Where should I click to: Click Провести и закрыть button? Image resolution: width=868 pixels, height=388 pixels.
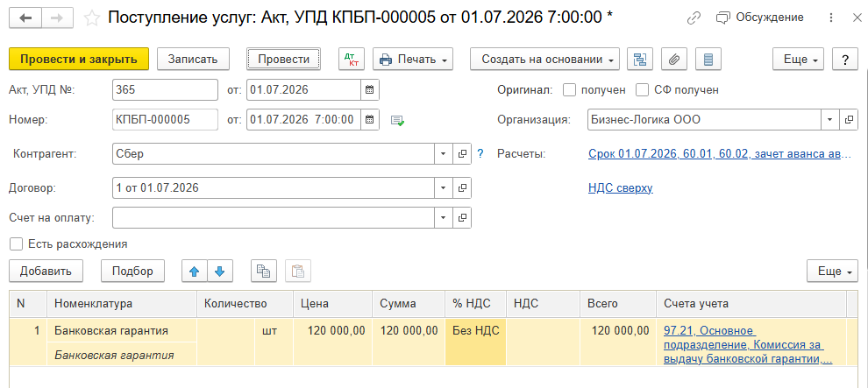pyautogui.click(x=79, y=60)
